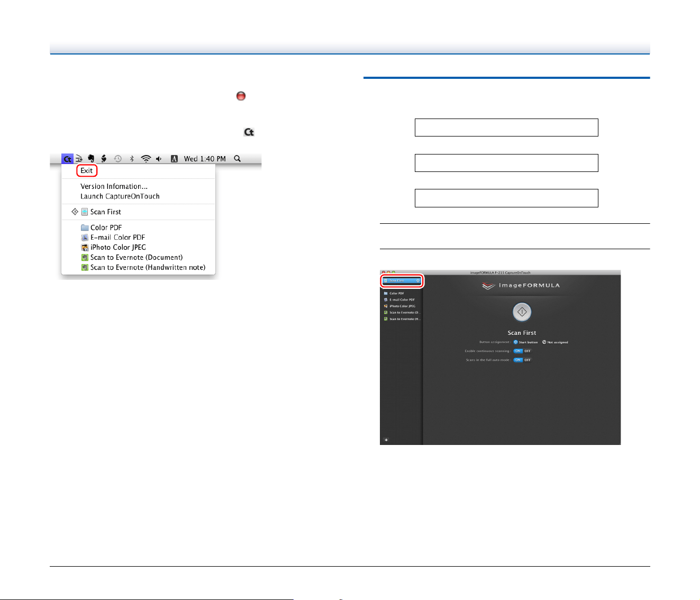
Task: Click the diamond start icon beside Scan First in menu
Action: 75,212
